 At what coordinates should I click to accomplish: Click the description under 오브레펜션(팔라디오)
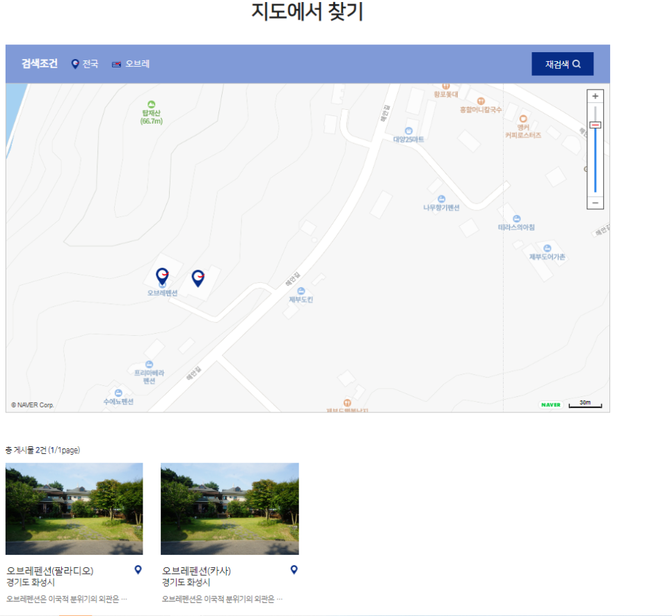tap(66, 599)
